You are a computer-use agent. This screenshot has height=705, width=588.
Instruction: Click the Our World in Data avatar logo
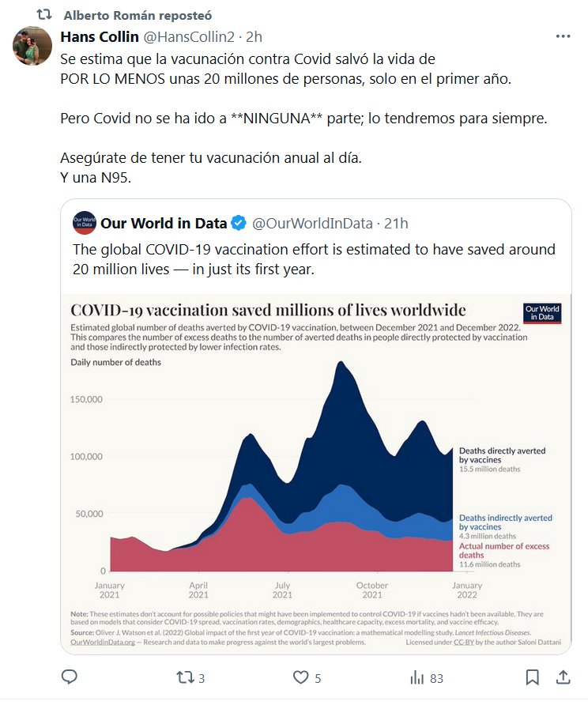tap(85, 224)
